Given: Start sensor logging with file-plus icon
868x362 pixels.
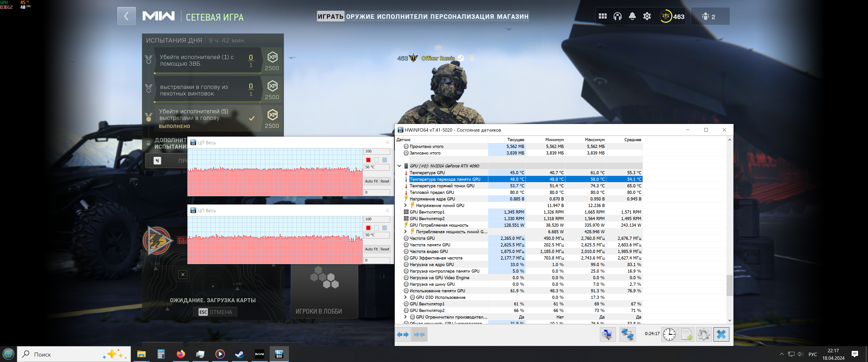Looking at the screenshot, I should click(x=686, y=334).
